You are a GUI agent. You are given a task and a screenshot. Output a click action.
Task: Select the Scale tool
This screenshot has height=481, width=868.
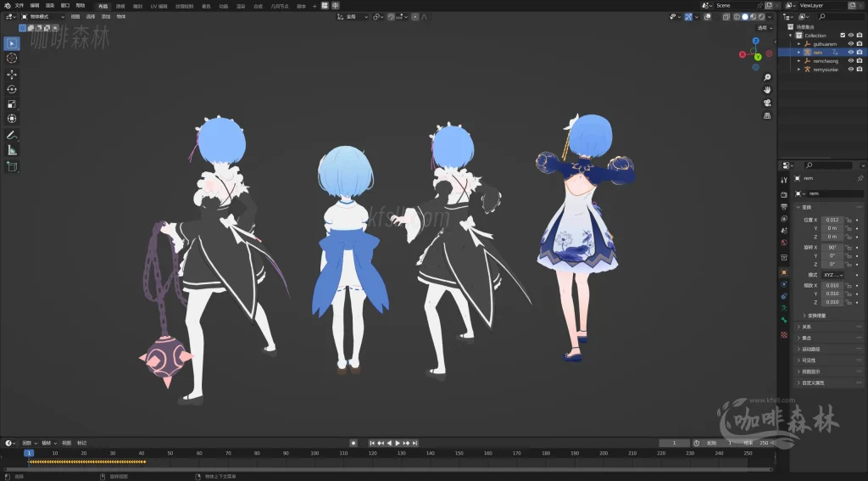[12, 104]
